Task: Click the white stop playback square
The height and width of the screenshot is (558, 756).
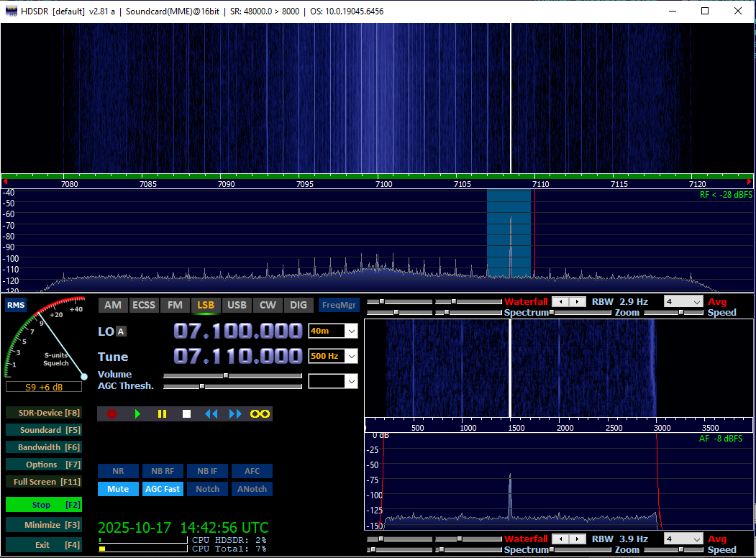Action: tap(186, 413)
